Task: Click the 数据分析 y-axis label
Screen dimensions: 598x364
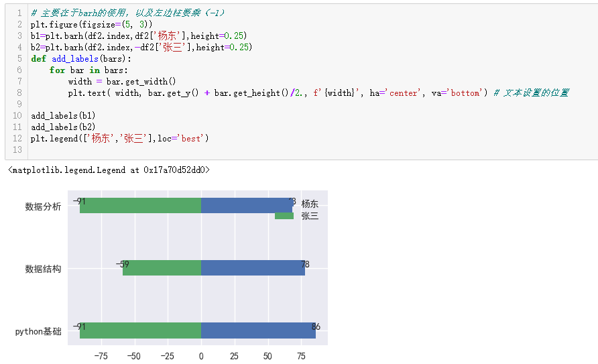Action: point(43,206)
